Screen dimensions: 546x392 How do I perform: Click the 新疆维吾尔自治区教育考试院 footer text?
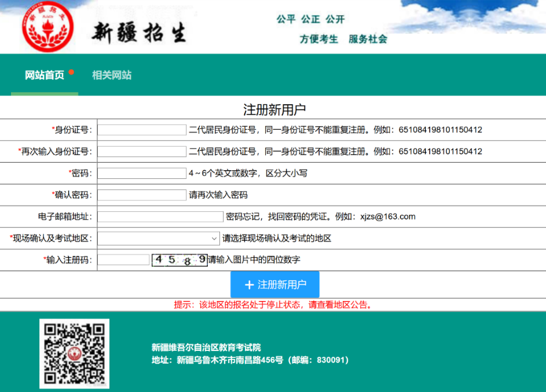point(206,347)
